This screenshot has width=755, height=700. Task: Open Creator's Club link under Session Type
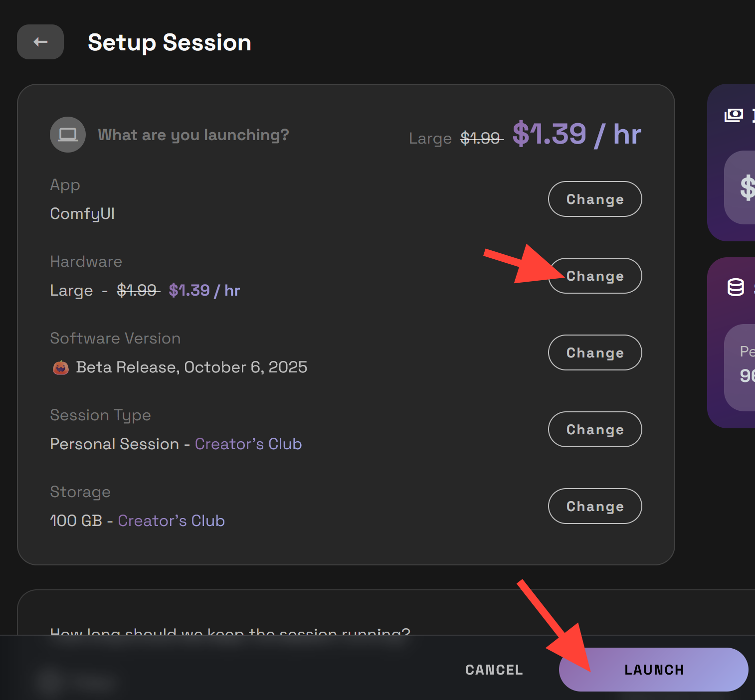pos(248,444)
